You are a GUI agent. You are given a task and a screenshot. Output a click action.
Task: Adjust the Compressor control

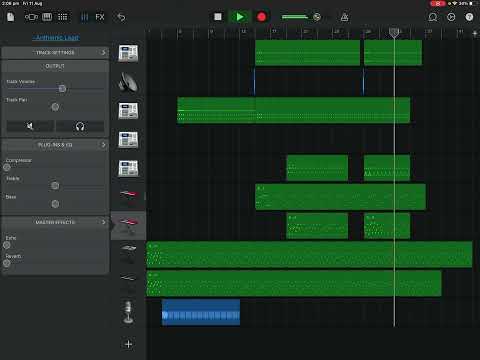[x=7, y=167]
